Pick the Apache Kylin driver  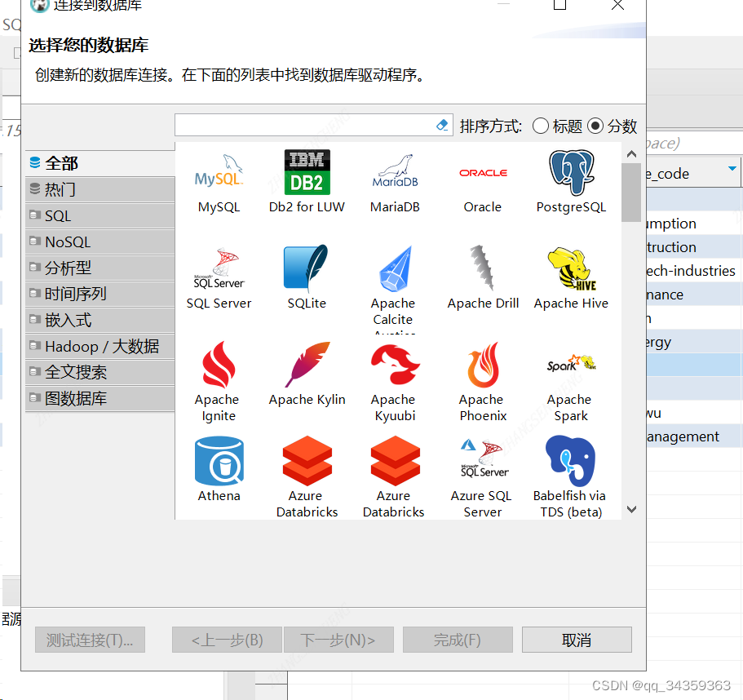point(307,374)
